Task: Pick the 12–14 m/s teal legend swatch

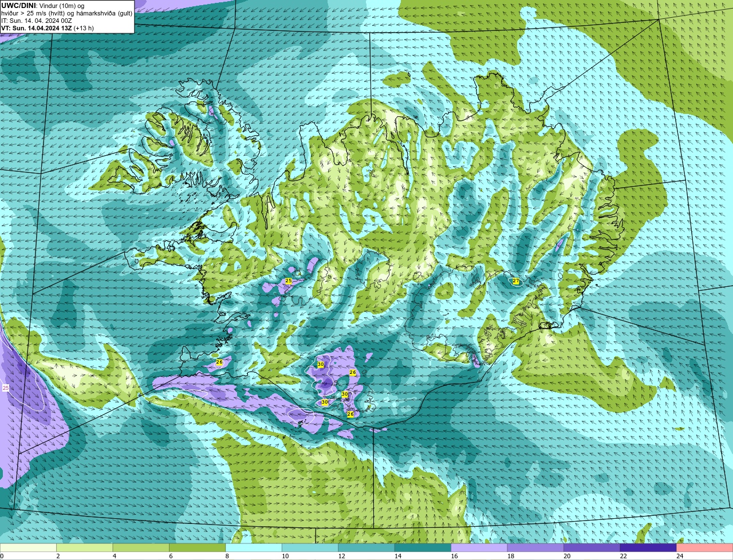Action: coord(366,547)
